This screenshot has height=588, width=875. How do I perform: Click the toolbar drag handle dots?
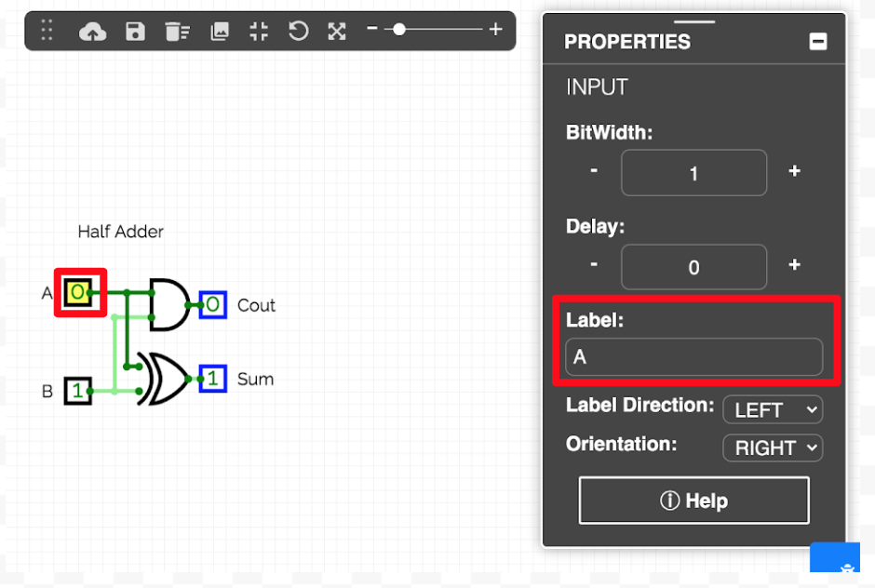(x=47, y=32)
